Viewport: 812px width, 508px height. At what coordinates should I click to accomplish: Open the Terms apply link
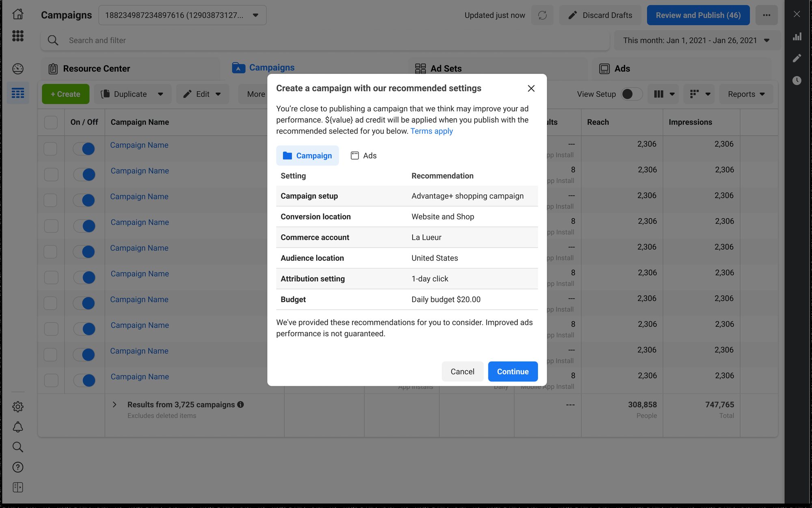pyautogui.click(x=432, y=131)
